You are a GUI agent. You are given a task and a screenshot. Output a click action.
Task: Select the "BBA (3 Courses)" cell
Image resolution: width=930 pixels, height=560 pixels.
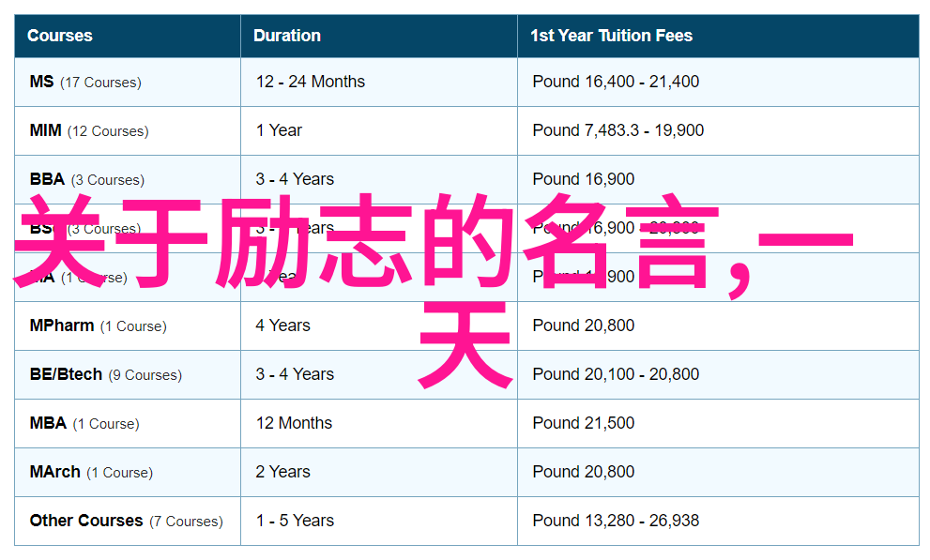[x=128, y=179]
